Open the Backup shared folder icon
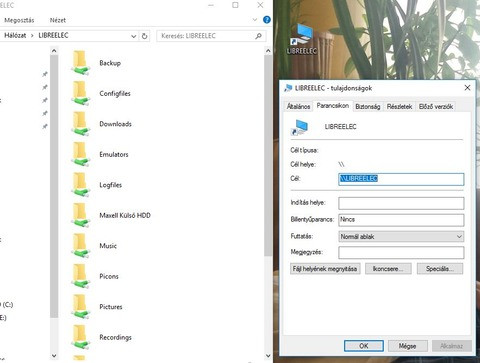480x363 pixels. [x=80, y=62]
